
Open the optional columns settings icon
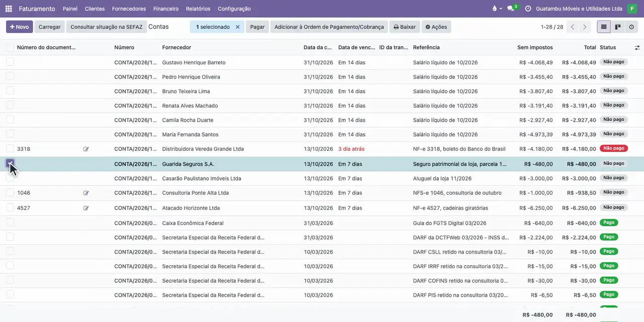coord(637,47)
